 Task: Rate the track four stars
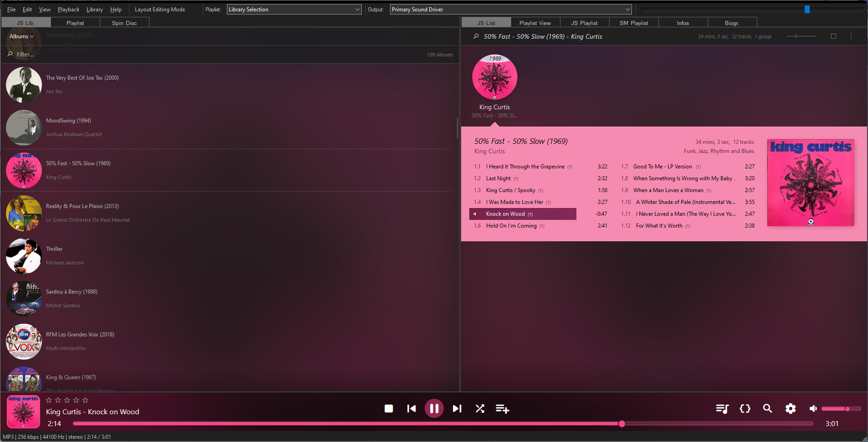76,400
